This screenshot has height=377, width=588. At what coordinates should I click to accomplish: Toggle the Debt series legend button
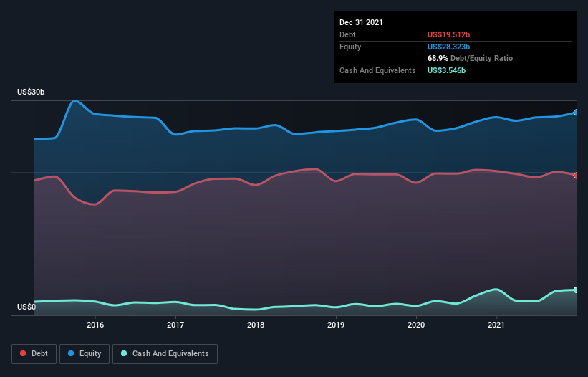pos(34,354)
